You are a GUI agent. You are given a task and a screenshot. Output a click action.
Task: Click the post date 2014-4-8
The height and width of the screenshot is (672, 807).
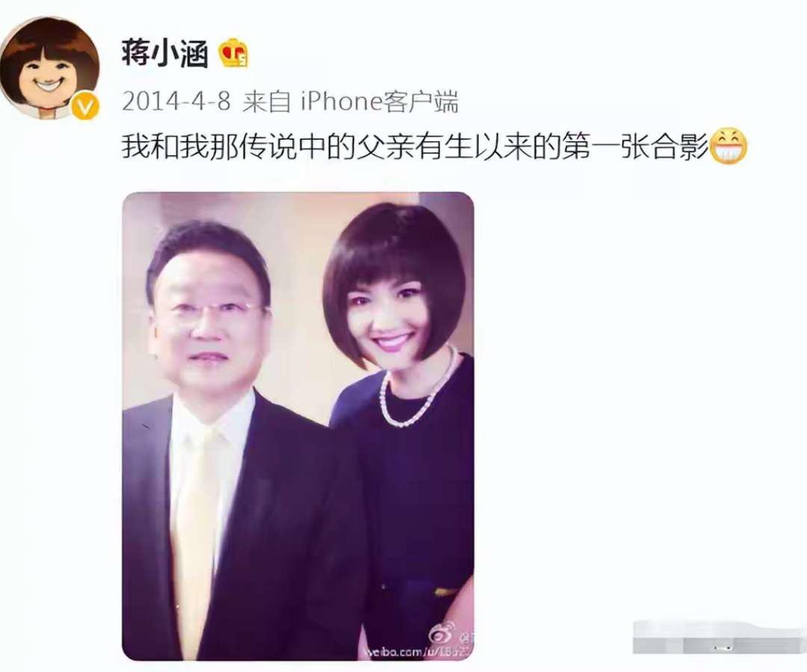point(176,102)
